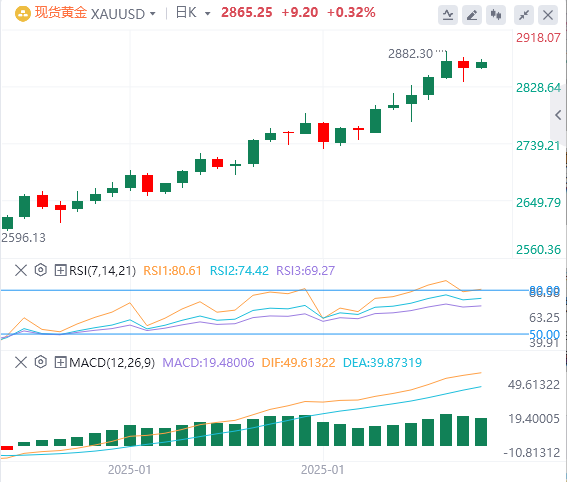Remove the MACD indicator with X
567x482 pixels.
point(21,362)
